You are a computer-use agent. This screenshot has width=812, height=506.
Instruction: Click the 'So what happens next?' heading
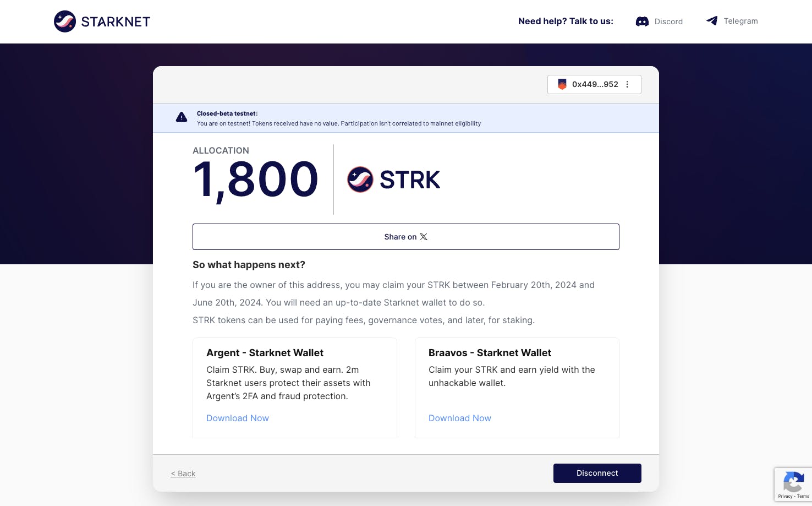[249, 265]
